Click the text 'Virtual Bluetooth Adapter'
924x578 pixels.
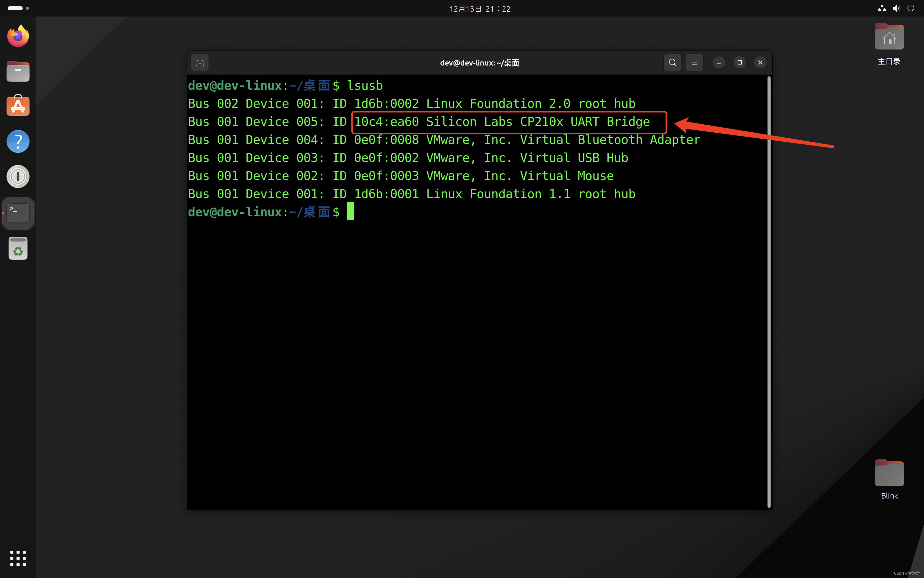[x=610, y=140]
